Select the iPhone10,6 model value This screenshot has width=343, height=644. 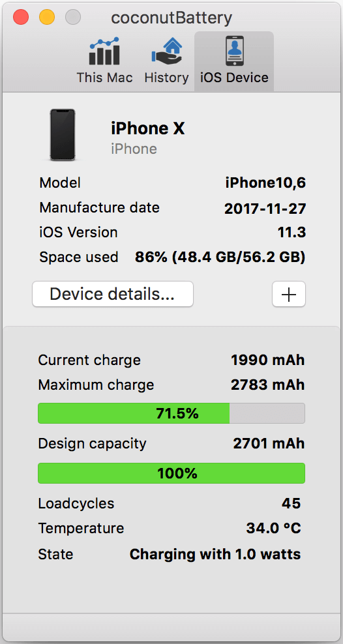[x=265, y=183]
